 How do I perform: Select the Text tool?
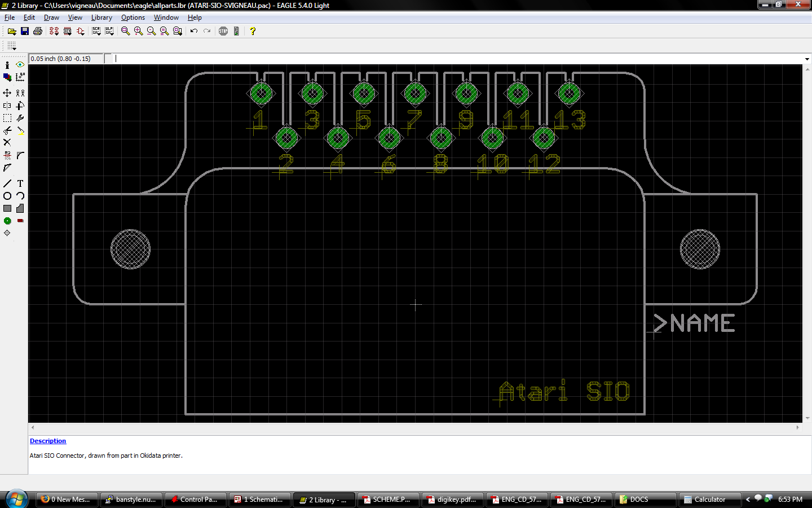[20, 183]
